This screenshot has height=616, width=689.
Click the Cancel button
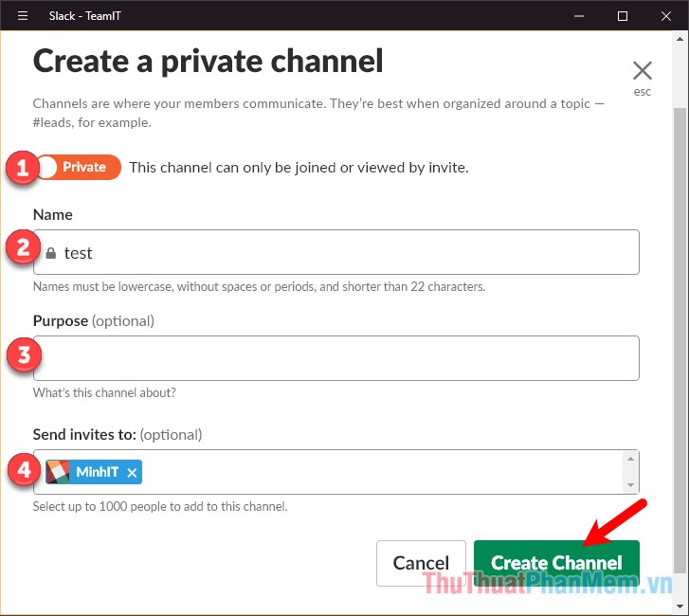(421, 563)
